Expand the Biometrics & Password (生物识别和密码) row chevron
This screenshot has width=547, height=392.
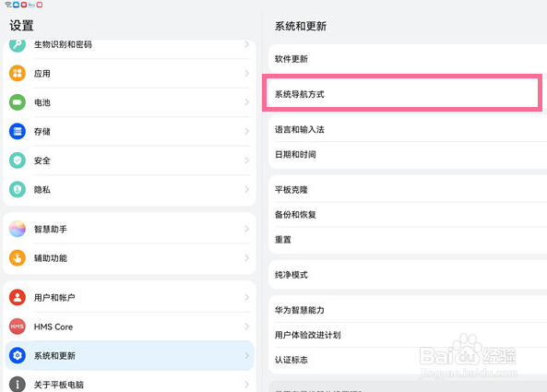pos(246,44)
